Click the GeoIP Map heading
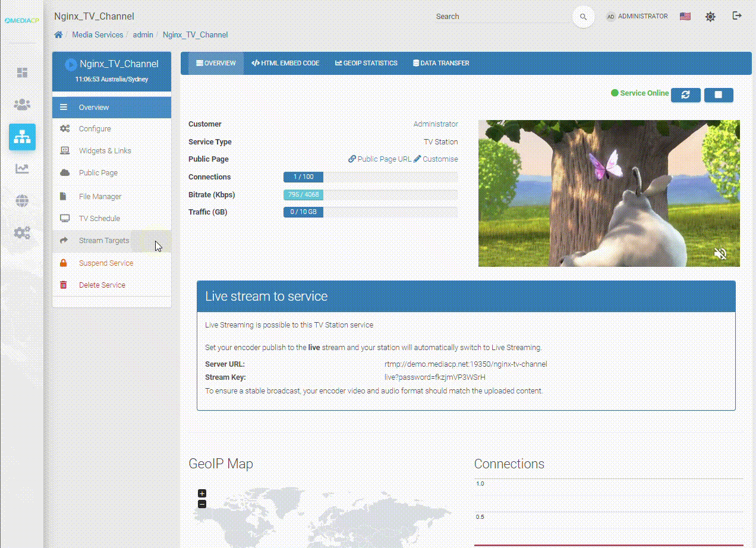 (220, 464)
